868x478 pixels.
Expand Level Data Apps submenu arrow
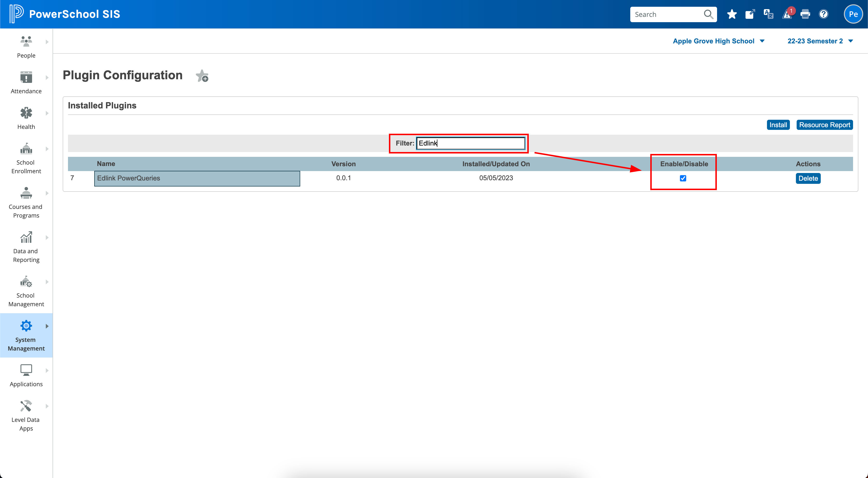[x=47, y=406]
